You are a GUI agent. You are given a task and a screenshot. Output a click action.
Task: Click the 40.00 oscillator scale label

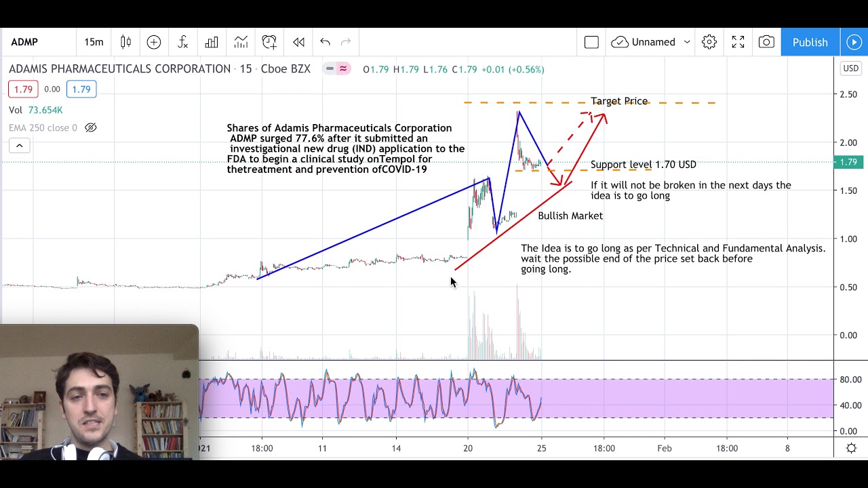850,405
